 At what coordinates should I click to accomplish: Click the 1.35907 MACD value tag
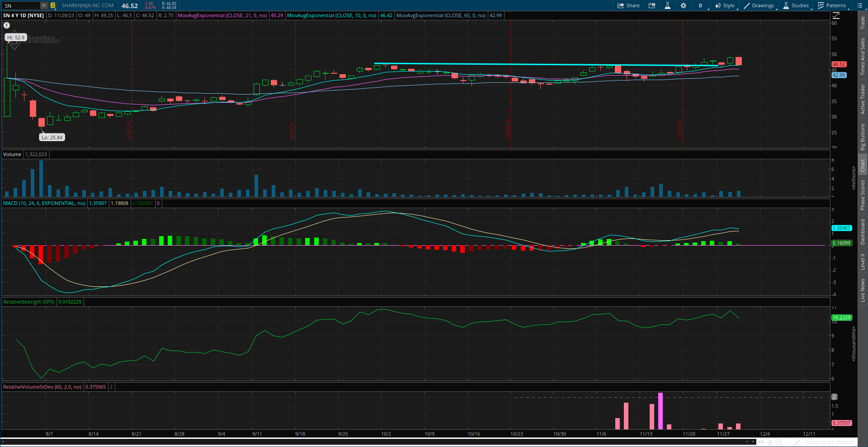tap(842, 228)
